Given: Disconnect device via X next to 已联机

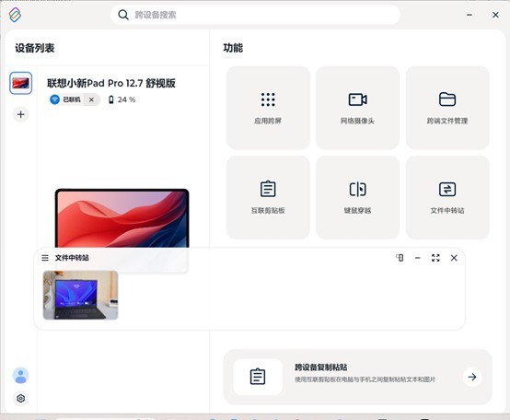Looking at the screenshot, I should pos(91,99).
